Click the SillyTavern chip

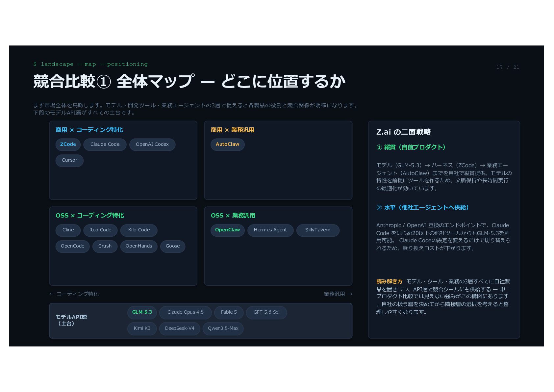pyautogui.click(x=318, y=230)
